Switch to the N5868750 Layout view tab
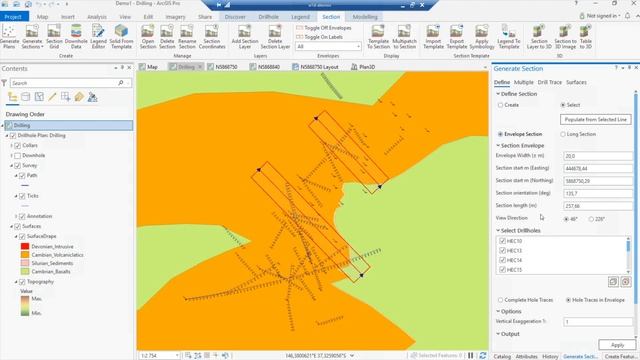640x360 pixels. 315,67
